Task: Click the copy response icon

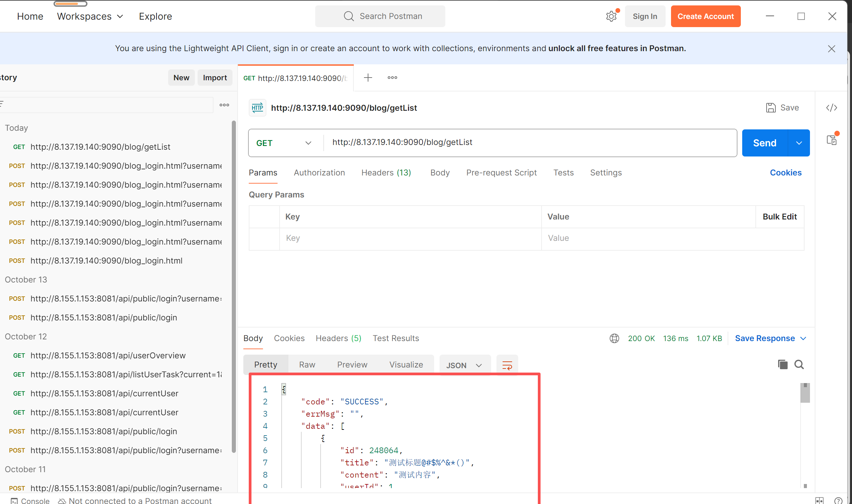Action: click(x=783, y=364)
